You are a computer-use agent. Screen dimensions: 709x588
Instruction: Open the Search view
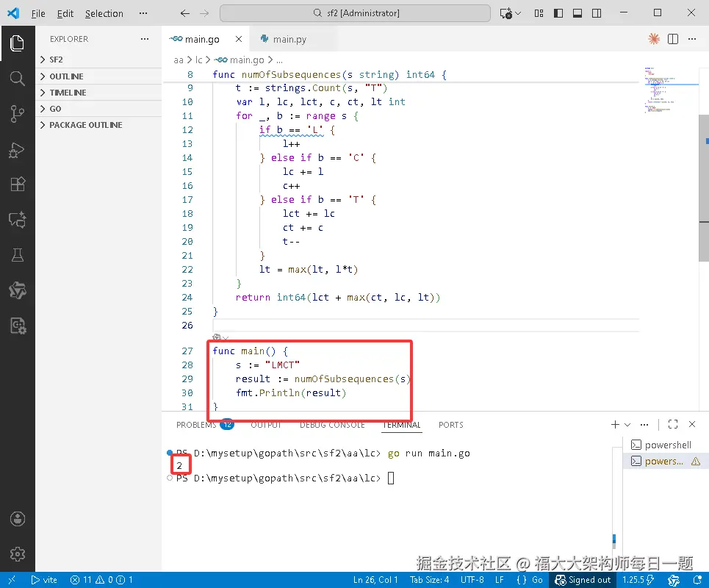[17, 79]
